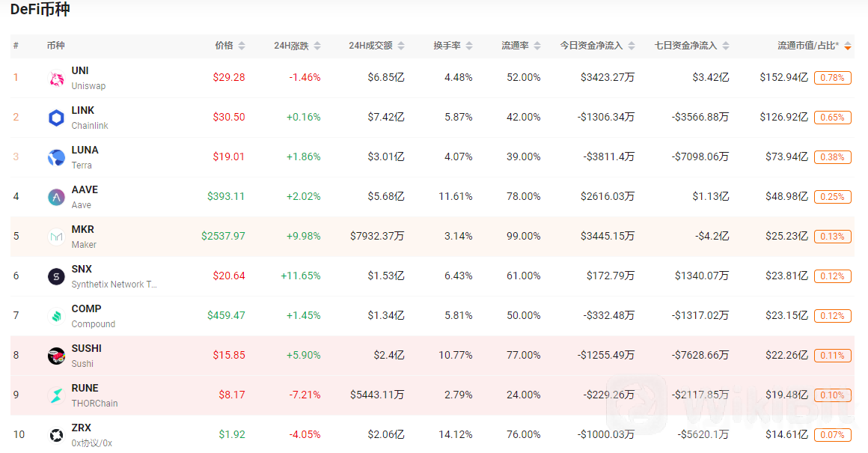This screenshot has height=453, width=868.
Task: Open the AAVE coin name link
Action: click(85, 190)
